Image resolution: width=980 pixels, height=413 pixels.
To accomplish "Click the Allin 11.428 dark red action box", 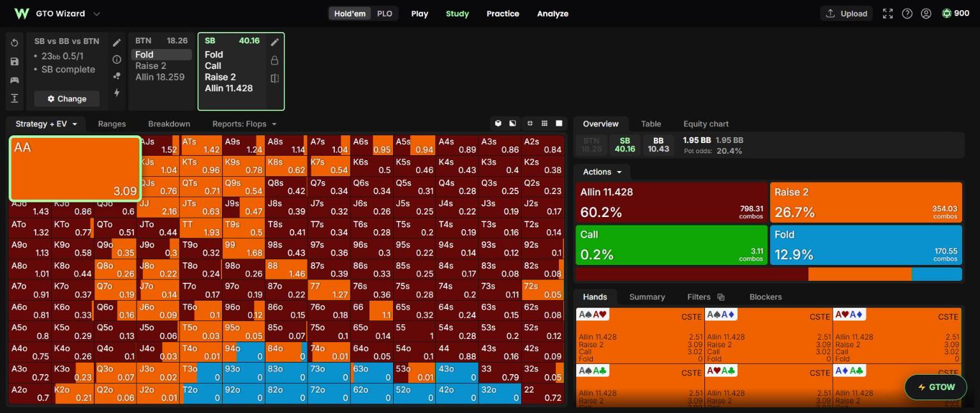I will [671, 202].
